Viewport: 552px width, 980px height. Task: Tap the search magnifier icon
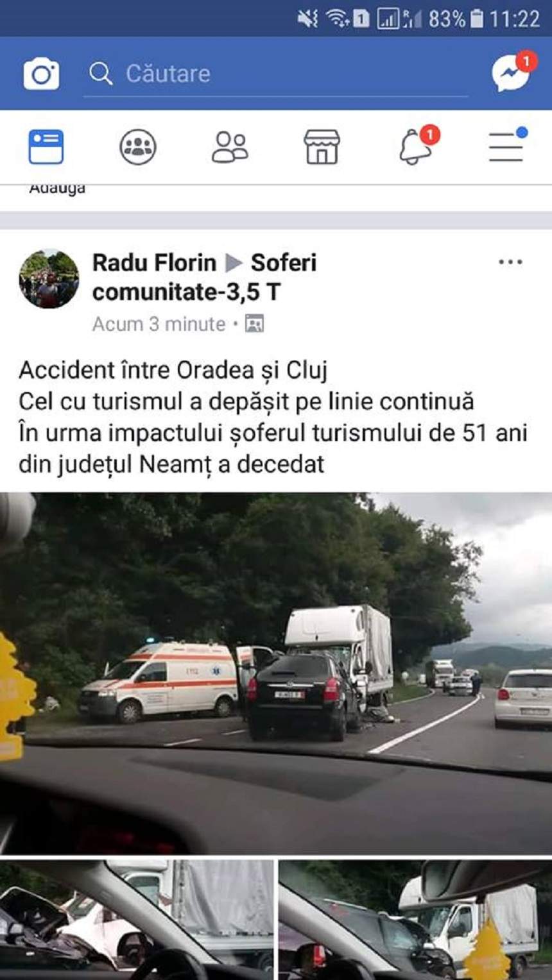101,74
